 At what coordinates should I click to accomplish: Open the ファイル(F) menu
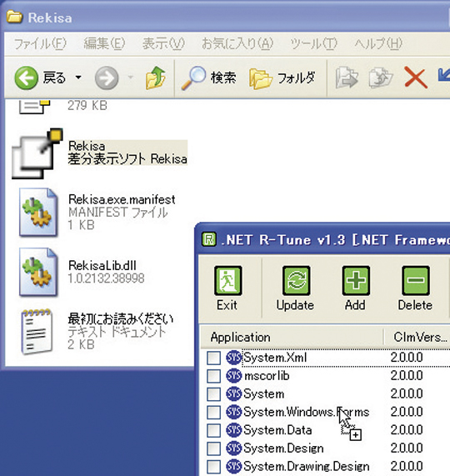point(40,43)
